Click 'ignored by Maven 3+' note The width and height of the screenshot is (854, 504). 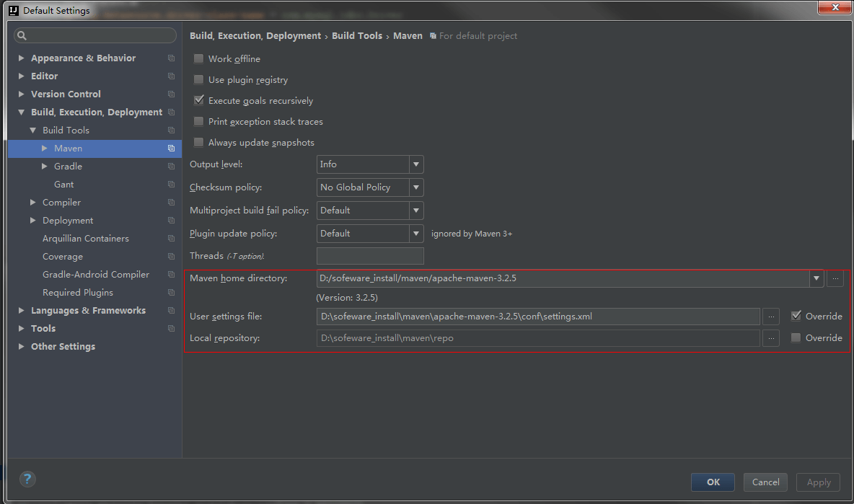tap(472, 234)
